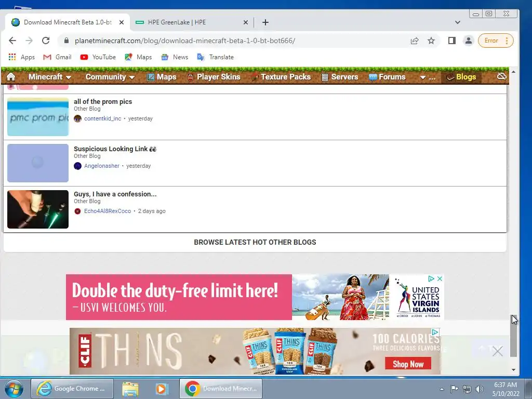Click the Error update button
This screenshot has width=532, height=399.
[x=495, y=41]
